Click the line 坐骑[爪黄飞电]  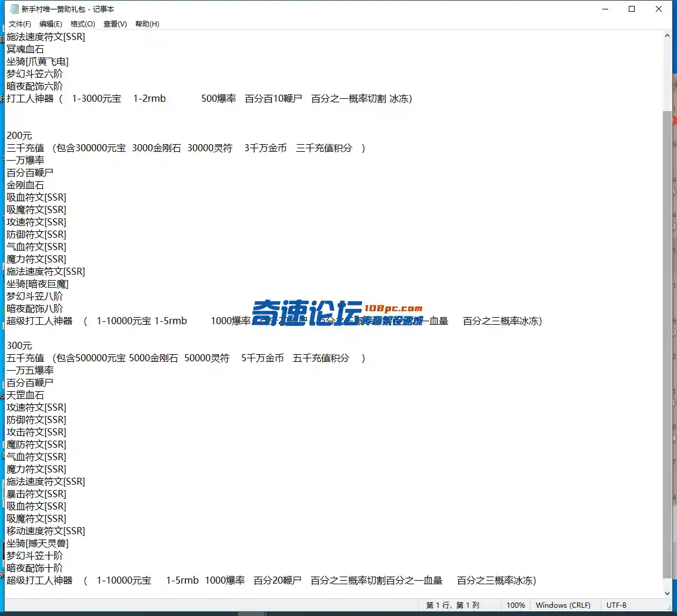[x=37, y=62]
